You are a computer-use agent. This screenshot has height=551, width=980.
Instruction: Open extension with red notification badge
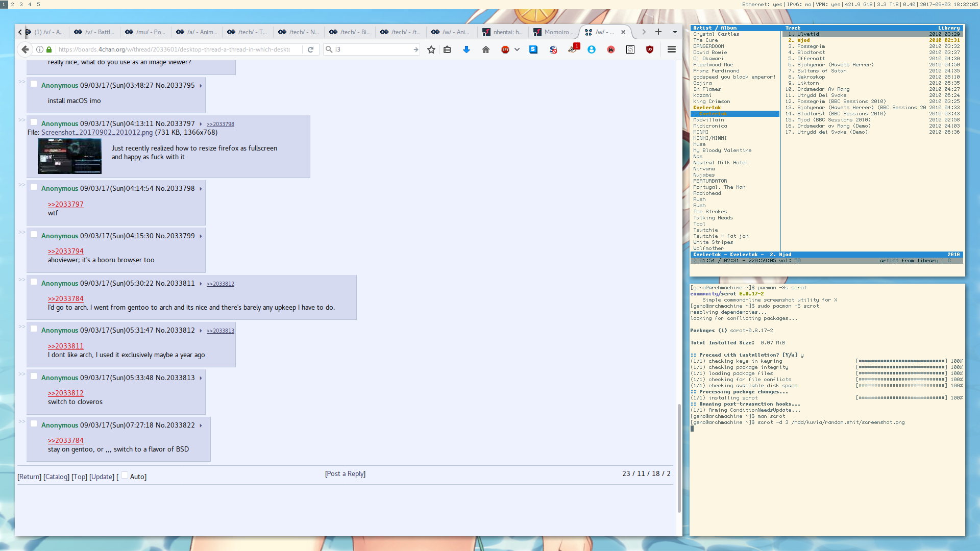[x=573, y=48]
